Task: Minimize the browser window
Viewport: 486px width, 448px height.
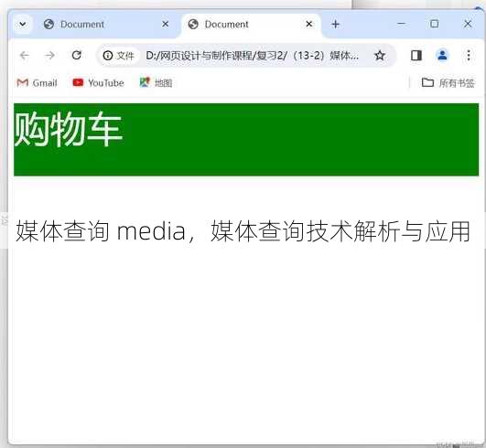Action: point(402,24)
